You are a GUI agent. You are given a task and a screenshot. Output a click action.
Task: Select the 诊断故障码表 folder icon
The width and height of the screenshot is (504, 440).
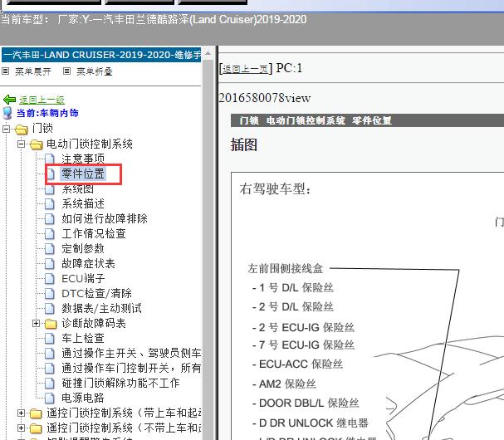(51, 324)
